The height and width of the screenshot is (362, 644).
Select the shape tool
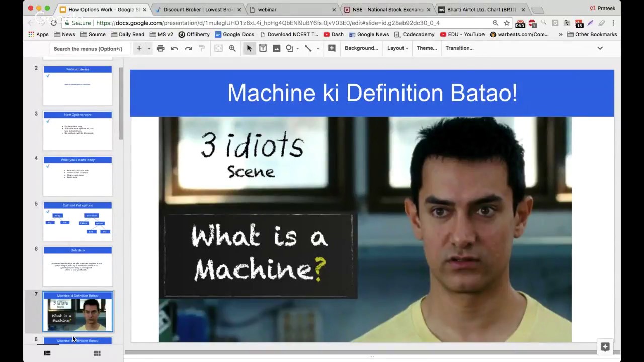pyautogui.click(x=289, y=48)
